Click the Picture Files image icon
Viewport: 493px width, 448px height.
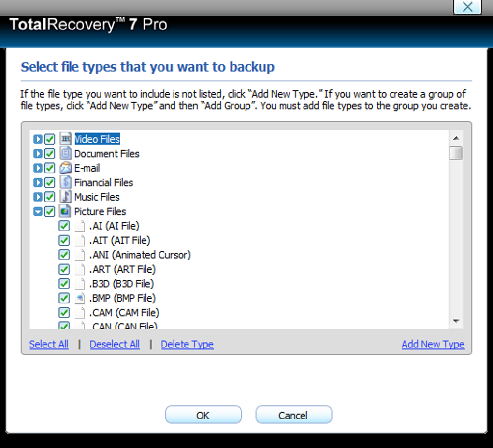pos(65,211)
